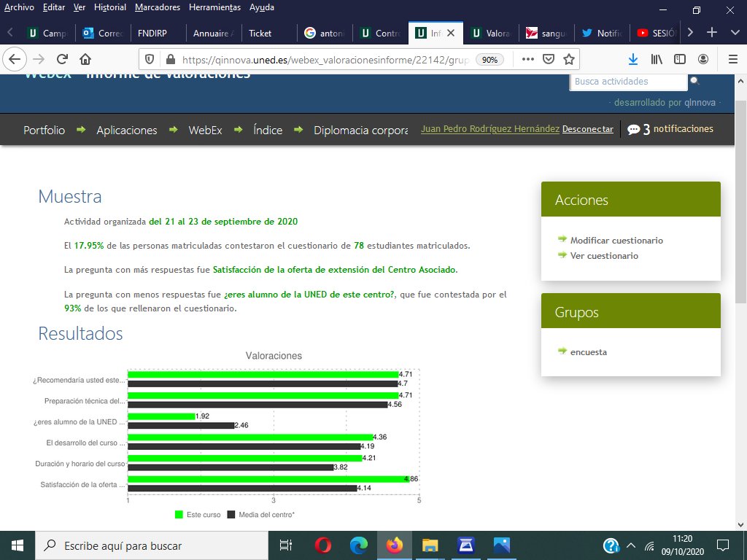747x560 pixels.
Task: Open Microsoft Edge from the taskbar
Action: pos(358,545)
